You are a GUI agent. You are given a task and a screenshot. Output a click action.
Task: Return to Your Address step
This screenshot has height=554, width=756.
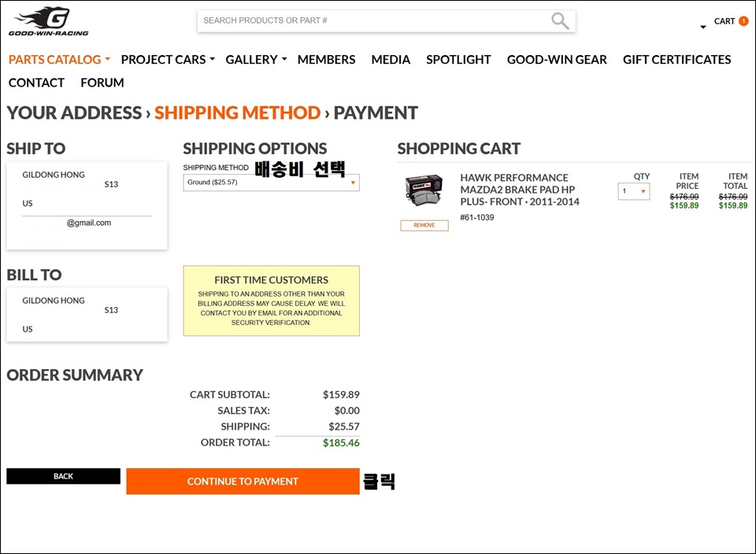pos(74,113)
